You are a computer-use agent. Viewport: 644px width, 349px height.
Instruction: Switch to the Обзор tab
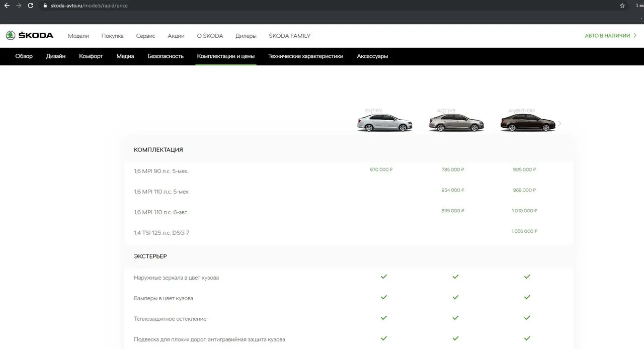pyautogui.click(x=24, y=56)
